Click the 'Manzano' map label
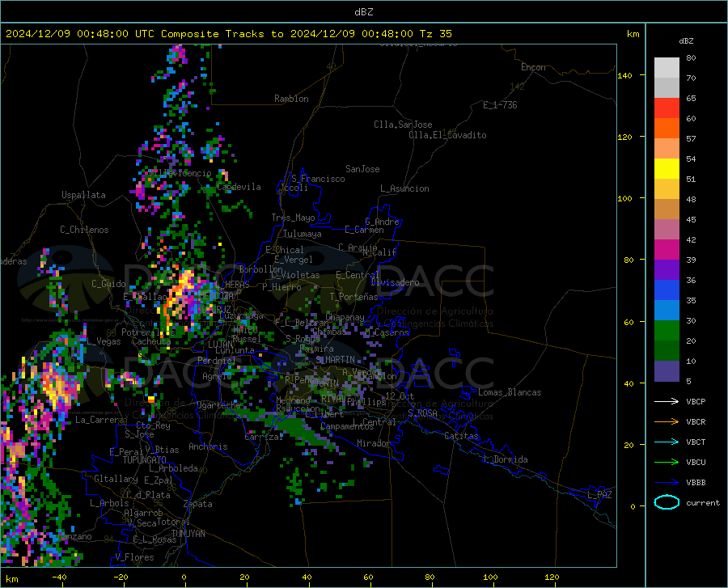Image resolution: width=728 pixels, height=588 pixels. click(74, 536)
